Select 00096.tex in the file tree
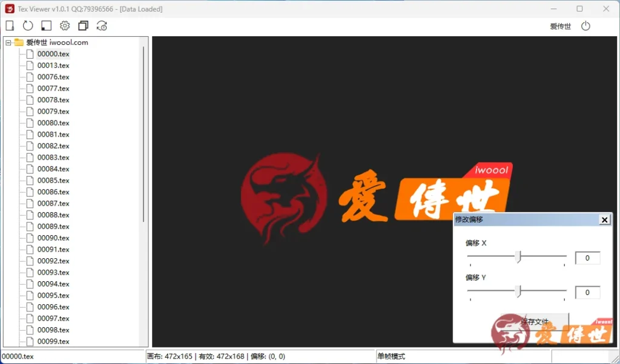The image size is (620, 364). [x=53, y=307]
